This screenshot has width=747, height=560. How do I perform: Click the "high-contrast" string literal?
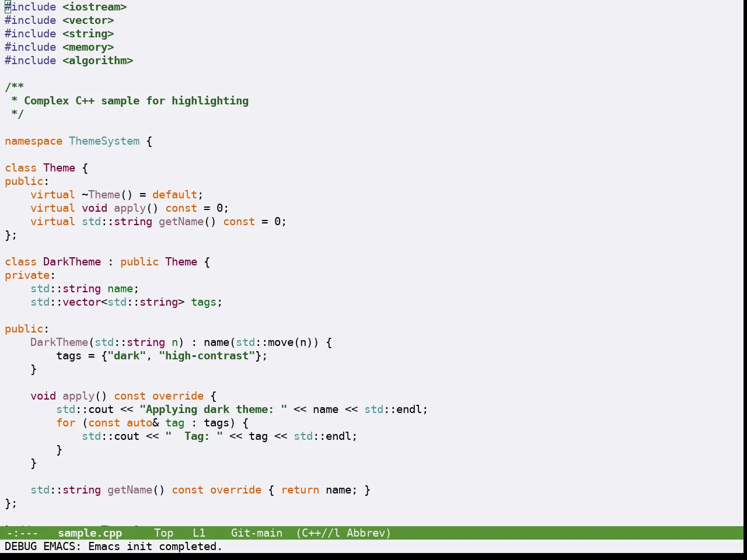207,356
